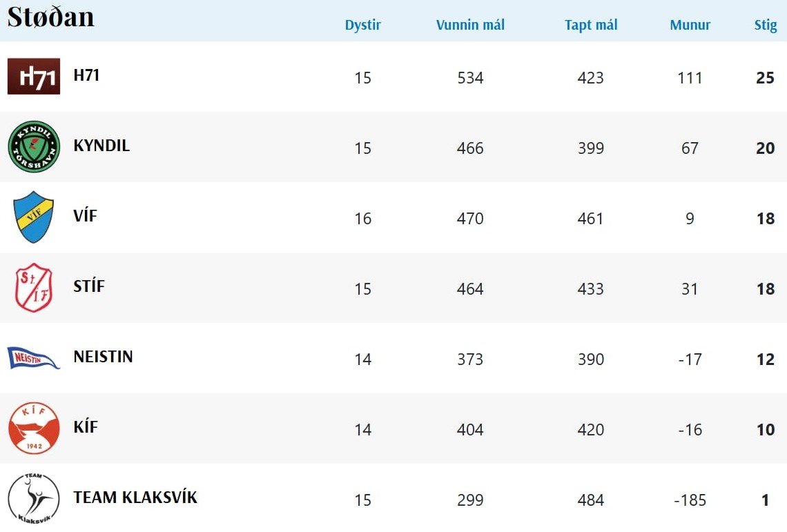This screenshot has height=532, width=787.
Task: Open the H71 team name link
Action: pyautogui.click(x=86, y=75)
